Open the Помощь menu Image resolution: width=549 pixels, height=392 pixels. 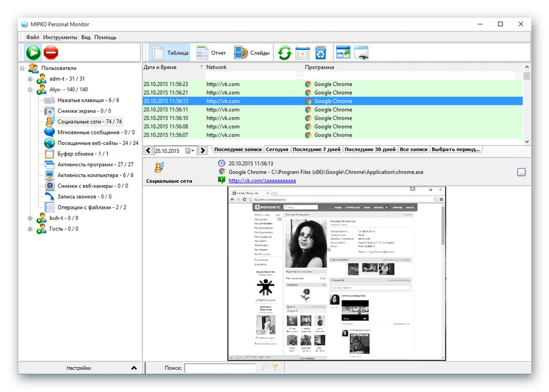coord(105,37)
